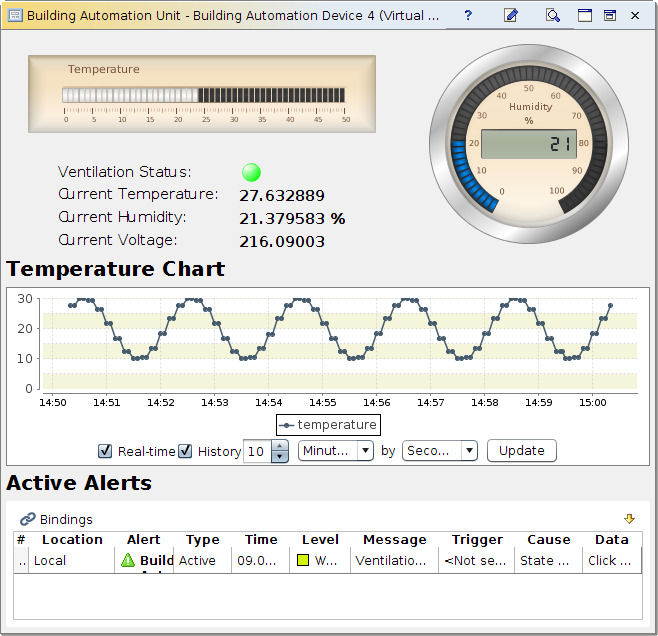Open the Seconds grouping dropdown

[440, 451]
